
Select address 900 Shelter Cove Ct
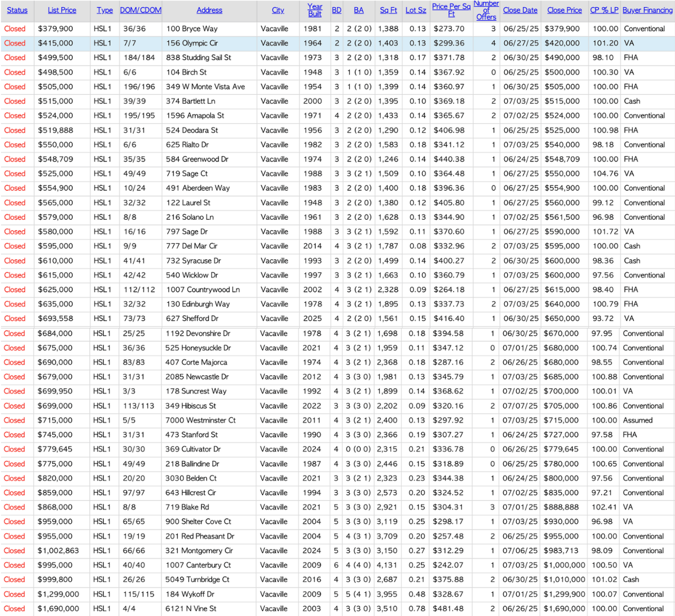(x=198, y=522)
